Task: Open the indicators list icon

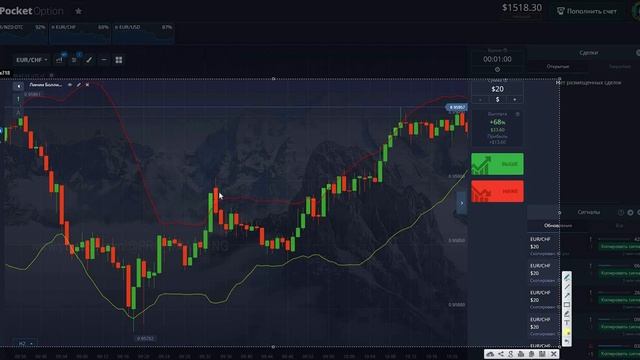Action: click(x=74, y=60)
